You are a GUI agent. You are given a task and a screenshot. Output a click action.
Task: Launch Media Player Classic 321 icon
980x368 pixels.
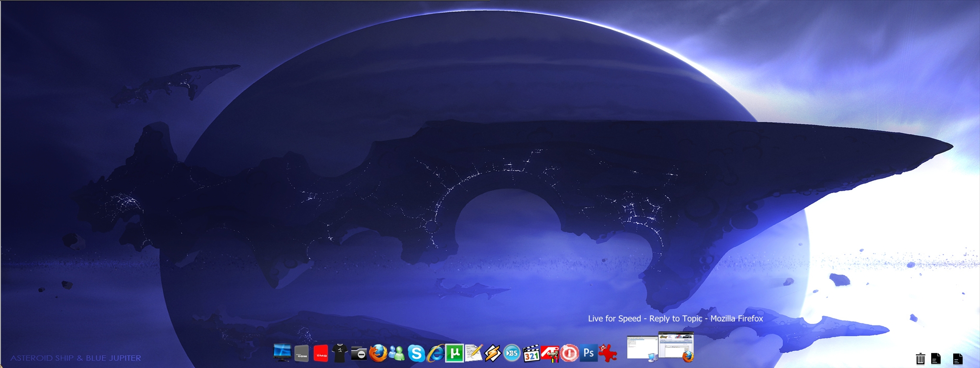click(x=531, y=354)
